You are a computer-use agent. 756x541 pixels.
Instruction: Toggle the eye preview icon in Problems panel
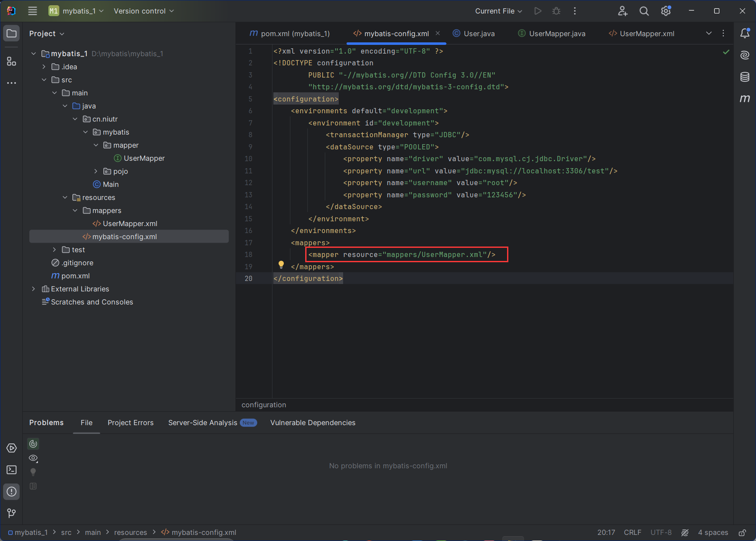pyautogui.click(x=33, y=458)
